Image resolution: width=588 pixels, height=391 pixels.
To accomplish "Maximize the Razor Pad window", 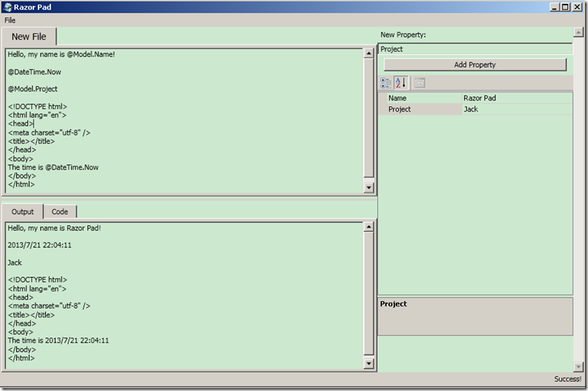I will (565, 7).
